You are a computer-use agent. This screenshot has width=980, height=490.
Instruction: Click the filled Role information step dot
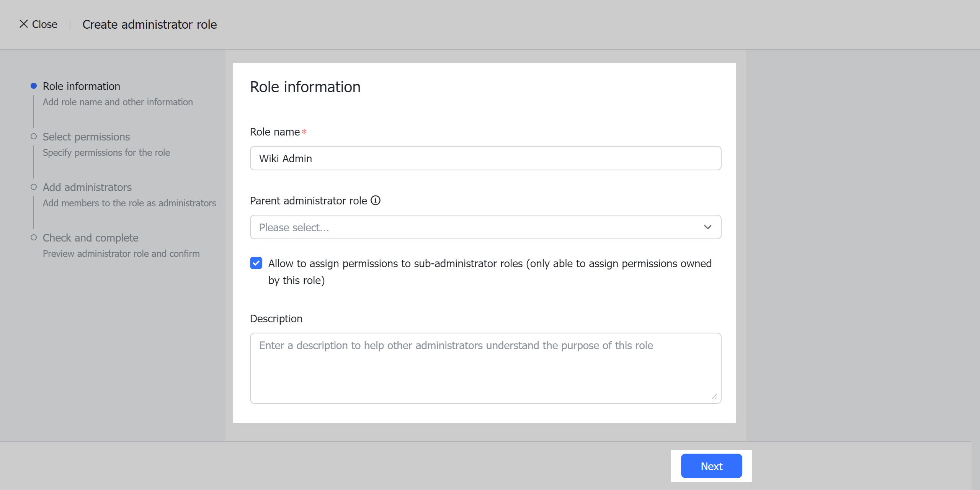click(x=33, y=85)
